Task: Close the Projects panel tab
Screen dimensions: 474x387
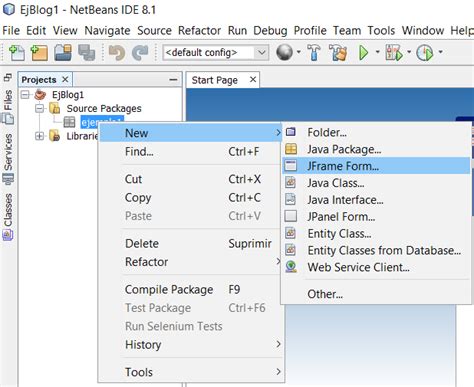Action: tap(65, 79)
